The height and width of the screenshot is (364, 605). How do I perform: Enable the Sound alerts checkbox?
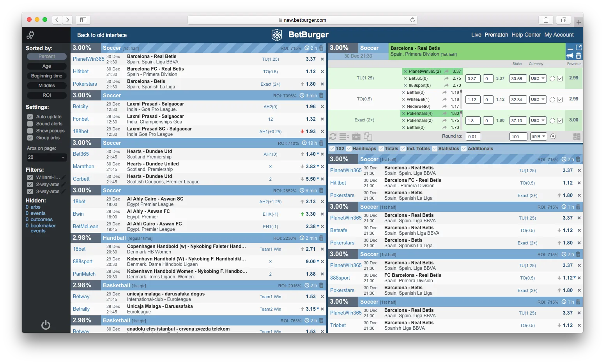point(30,124)
